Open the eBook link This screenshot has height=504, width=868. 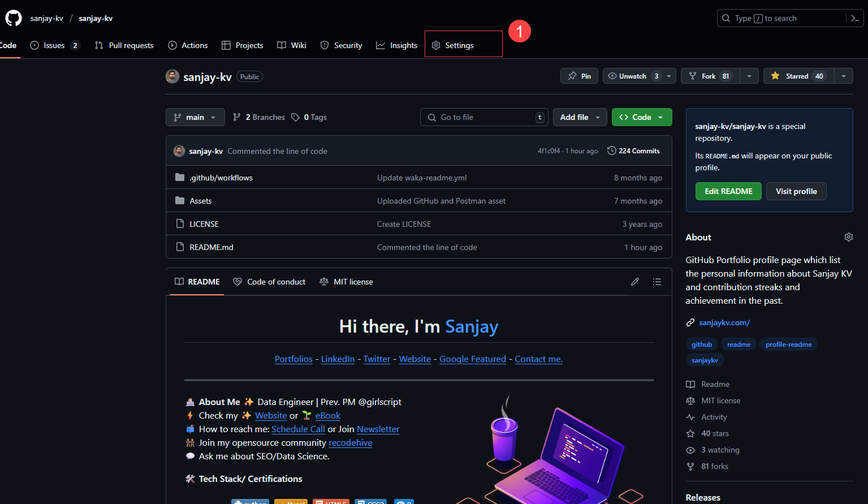coord(328,416)
